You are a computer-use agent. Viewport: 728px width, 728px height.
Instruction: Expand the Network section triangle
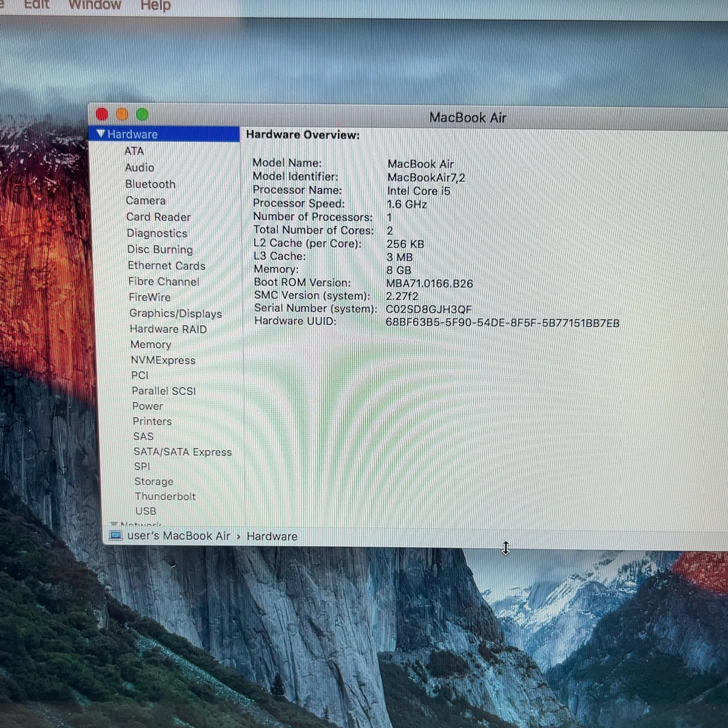113,524
